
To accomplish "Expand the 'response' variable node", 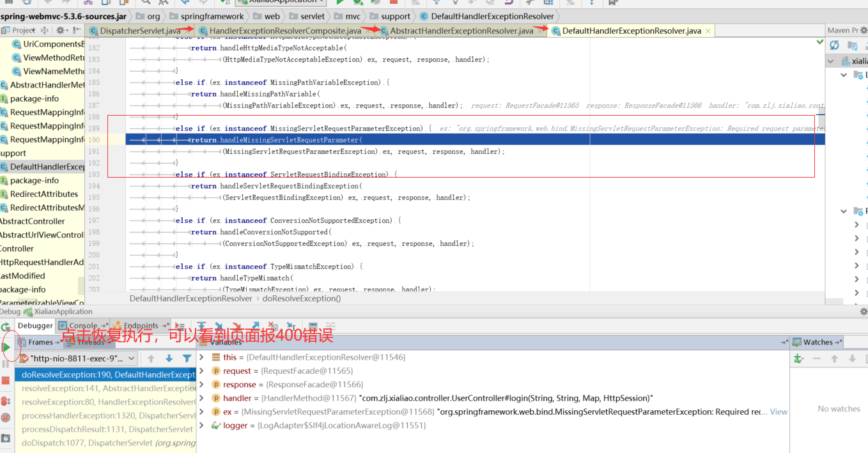I will click(202, 385).
